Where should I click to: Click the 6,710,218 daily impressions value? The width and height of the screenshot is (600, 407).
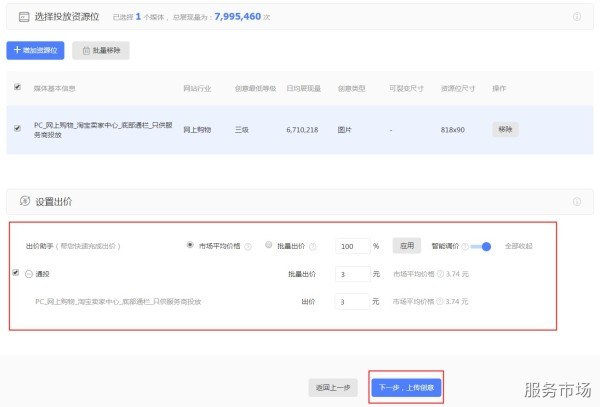[x=302, y=130]
